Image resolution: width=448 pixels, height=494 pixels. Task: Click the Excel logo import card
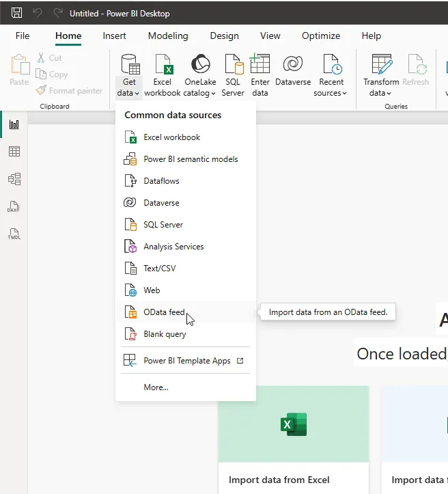click(294, 424)
